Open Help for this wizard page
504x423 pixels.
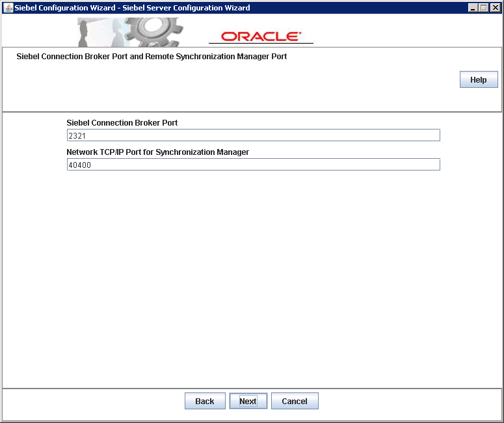479,79
